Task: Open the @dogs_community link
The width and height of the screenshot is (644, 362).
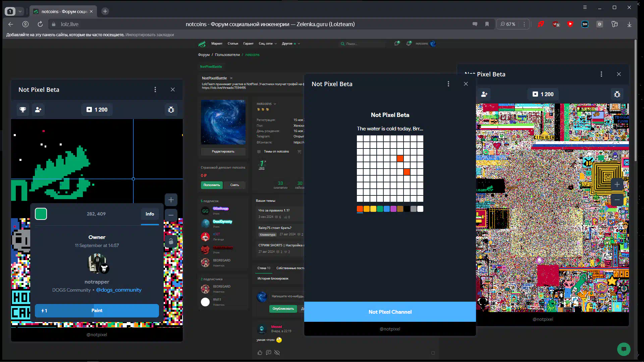Action: click(x=119, y=290)
